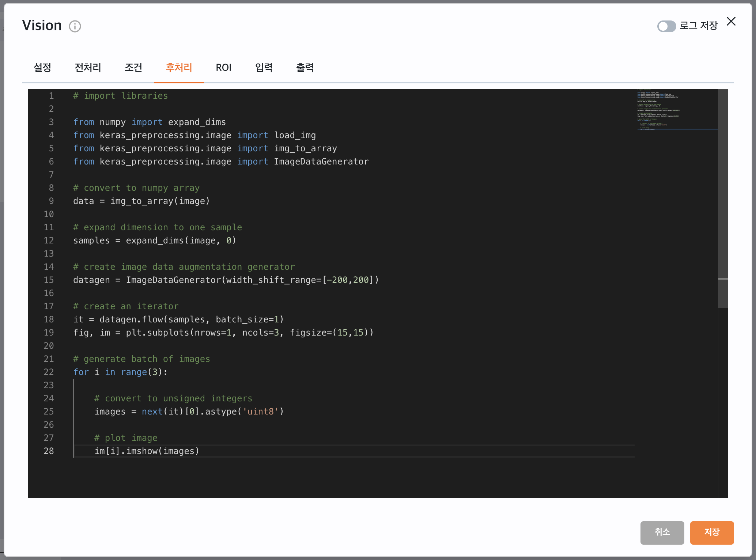Click line number 15 in gutter
756x560 pixels.
(x=49, y=280)
